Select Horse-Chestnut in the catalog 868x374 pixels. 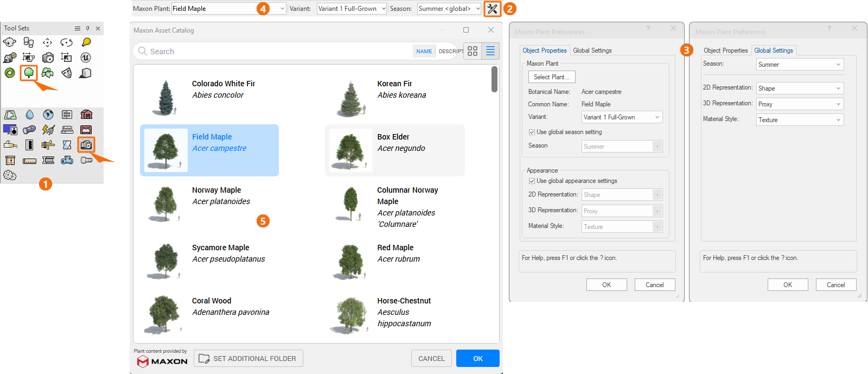(x=395, y=314)
